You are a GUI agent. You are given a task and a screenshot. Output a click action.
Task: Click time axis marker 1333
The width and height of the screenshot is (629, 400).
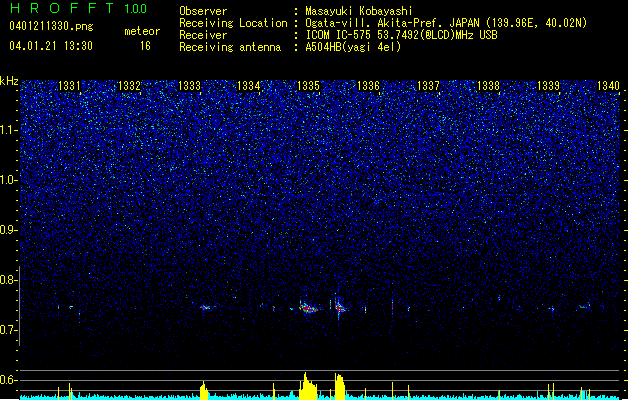(189, 86)
